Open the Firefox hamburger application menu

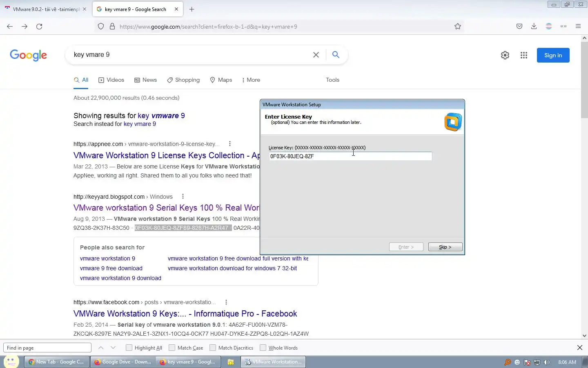(578, 27)
